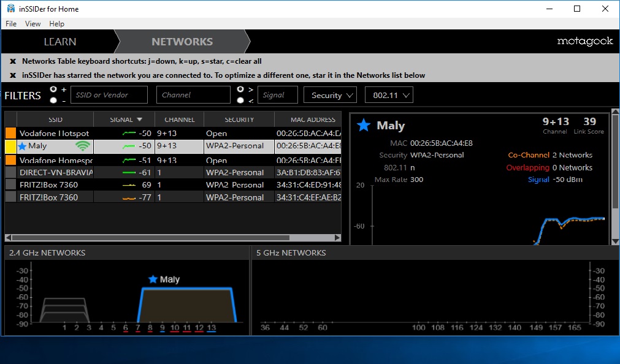Screen dimensions: 620x364
Task: Select the FRITZ!Box 7360 row with -77 signal
Action: click(173, 197)
